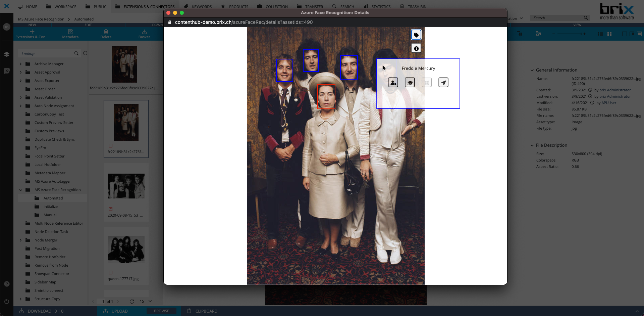
Task: Open the EXTENSIONS & CONNECTORS tab
Action: point(145,6)
